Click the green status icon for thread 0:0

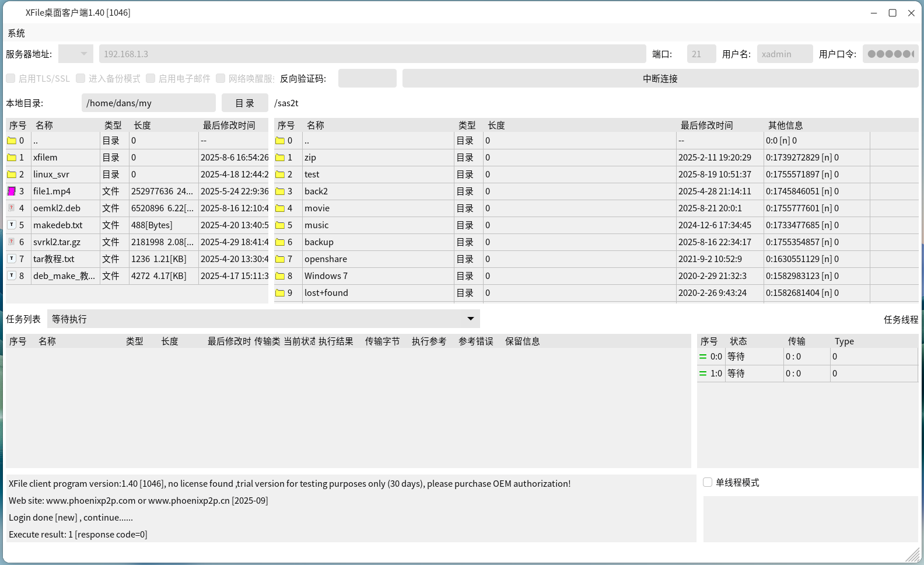click(703, 357)
